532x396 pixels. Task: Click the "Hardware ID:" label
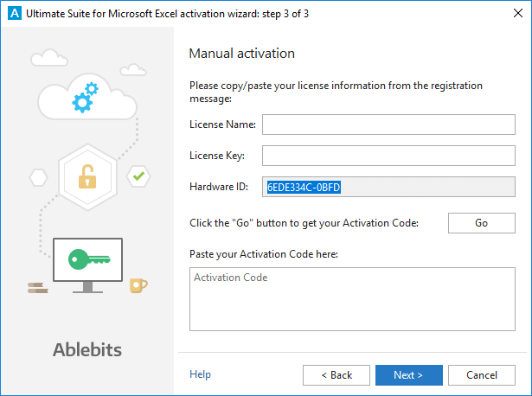coord(219,187)
